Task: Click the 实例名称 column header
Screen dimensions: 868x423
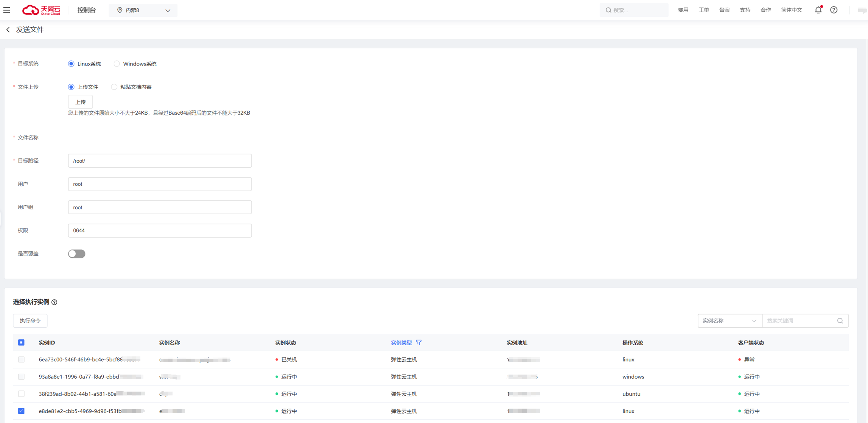Action: (x=170, y=342)
